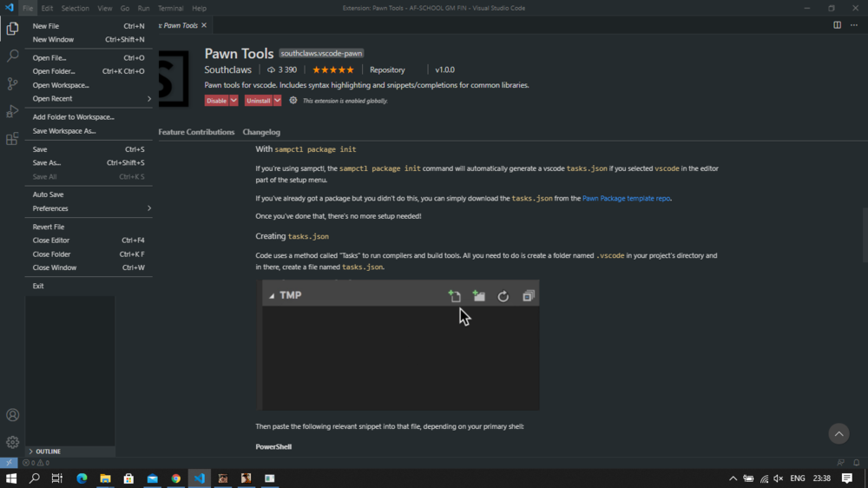Click the southclaws.vscode-pawn identifier badge
The width and height of the screenshot is (868, 488).
click(321, 53)
